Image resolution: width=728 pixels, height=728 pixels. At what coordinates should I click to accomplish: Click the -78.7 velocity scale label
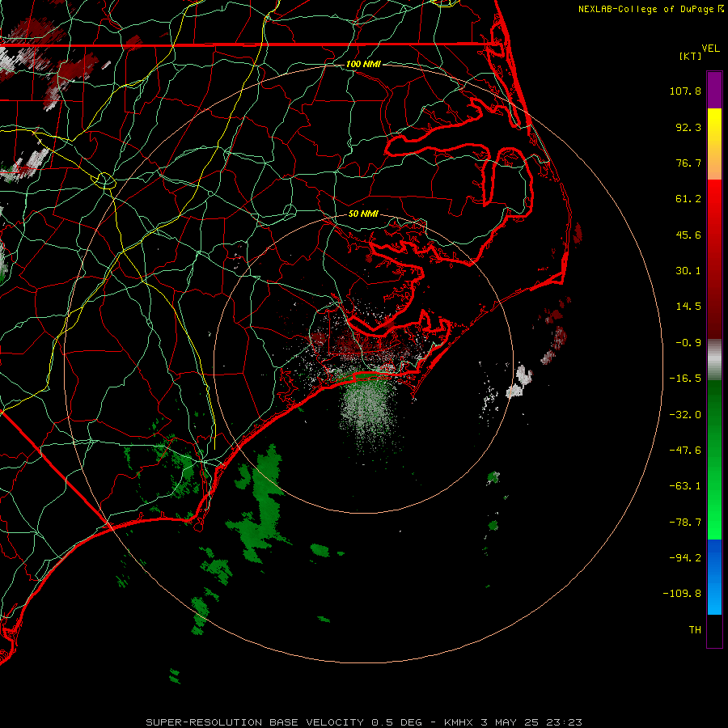point(685,523)
